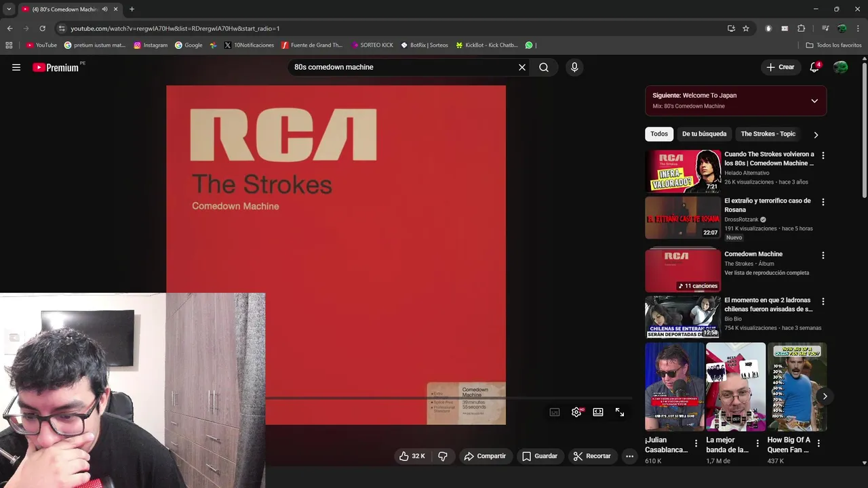Open Cuando The Strokes volvieron video thumbnail
The image size is (868, 488).
tap(682, 171)
